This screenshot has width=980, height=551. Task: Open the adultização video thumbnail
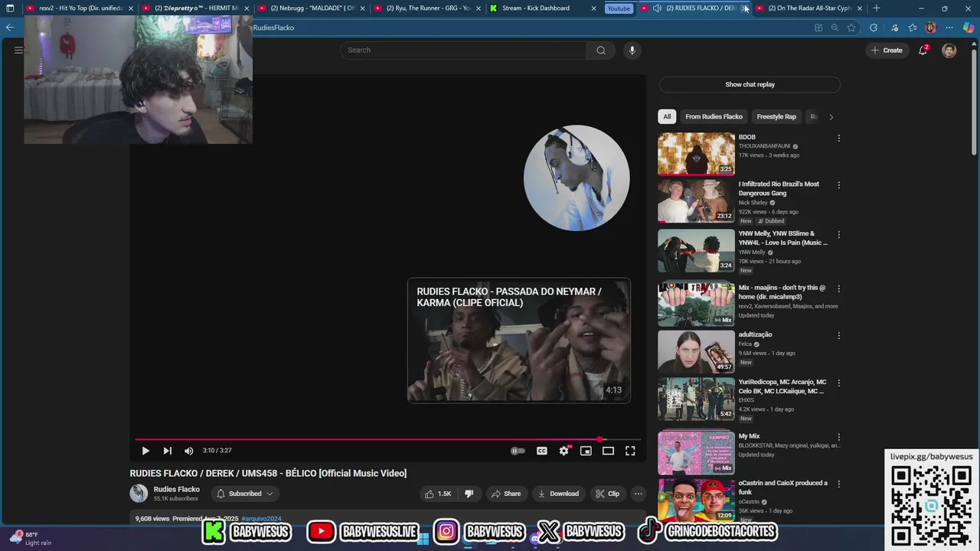[x=696, y=351]
